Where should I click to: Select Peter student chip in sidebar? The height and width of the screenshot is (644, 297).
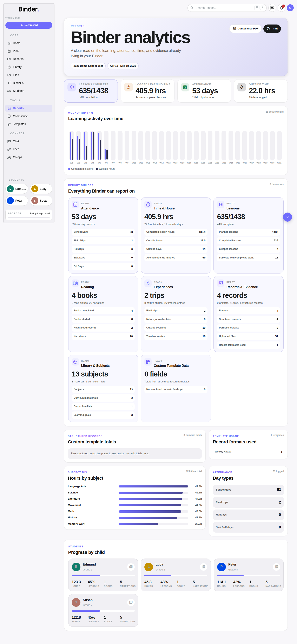click(x=17, y=201)
